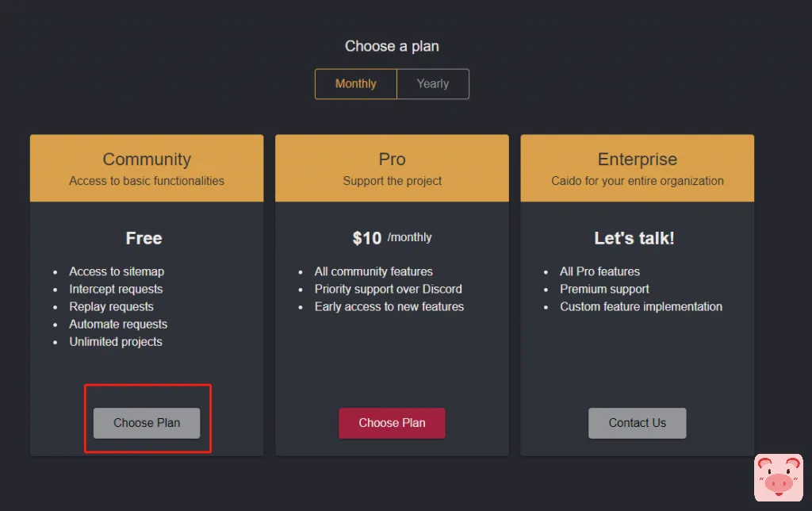
Task: Click "Priority support over Discord" item
Action: [388, 289]
